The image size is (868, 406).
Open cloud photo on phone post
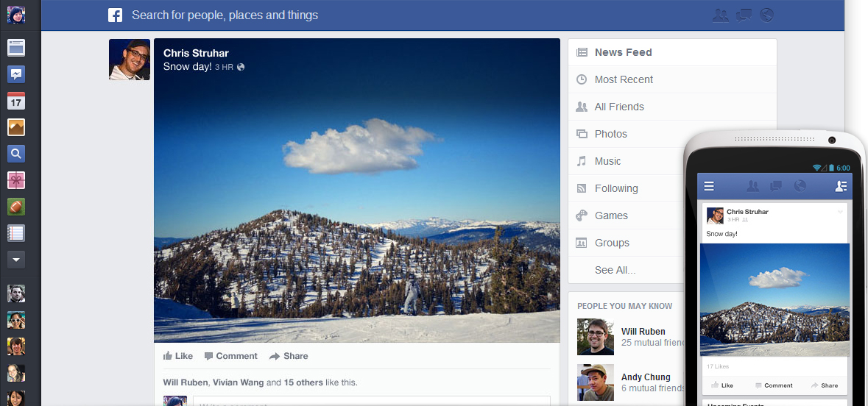pyautogui.click(x=775, y=300)
